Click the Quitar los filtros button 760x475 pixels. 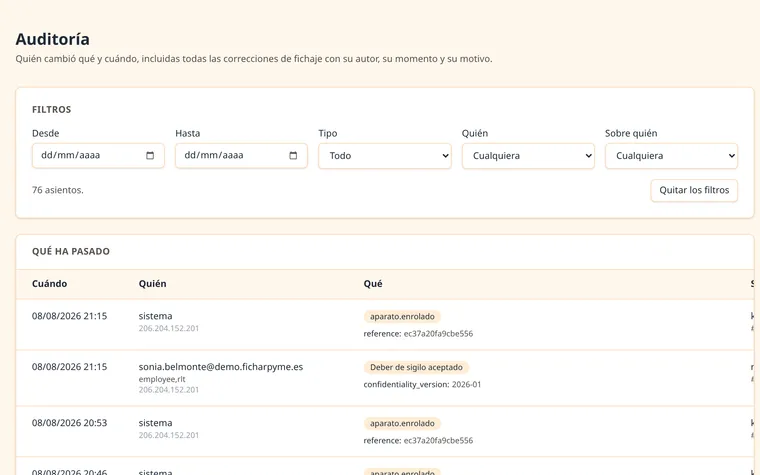coord(694,190)
